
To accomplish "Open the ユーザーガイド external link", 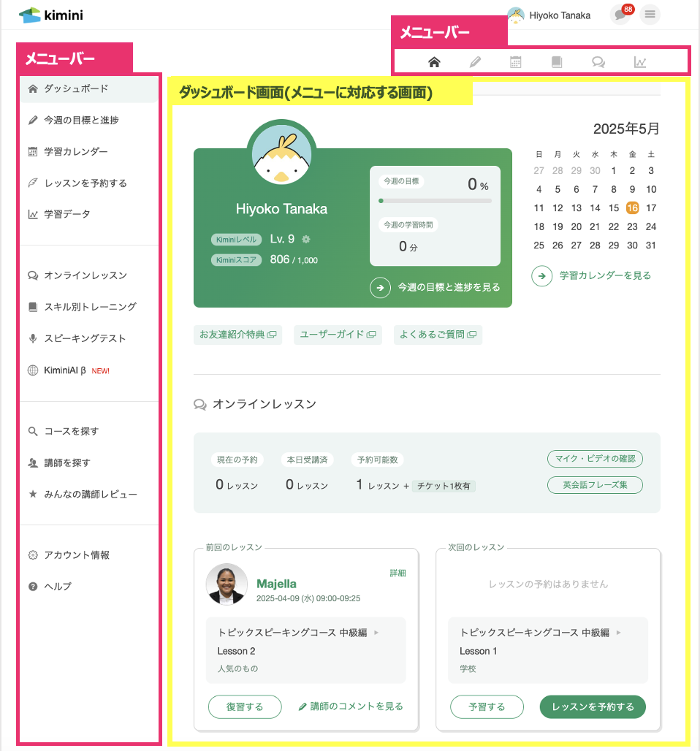I will [x=338, y=335].
